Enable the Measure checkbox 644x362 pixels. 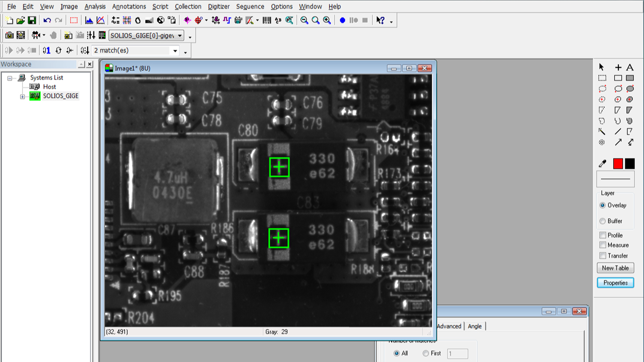(602, 245)
